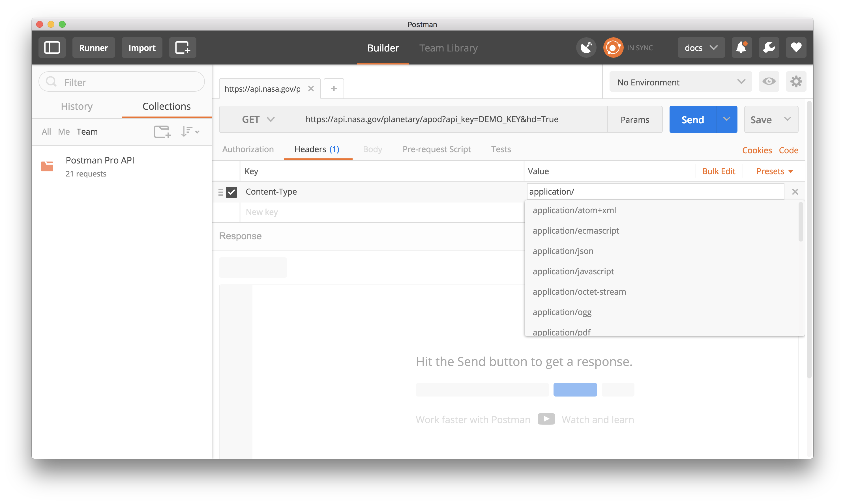This screenshot has width=845, height=504.
Task: Open the GET method dropdown
Action: (x=258, y=119)
